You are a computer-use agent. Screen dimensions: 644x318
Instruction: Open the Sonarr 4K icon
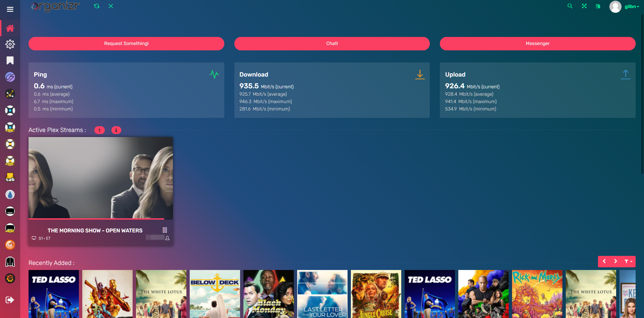click(10, 127)
